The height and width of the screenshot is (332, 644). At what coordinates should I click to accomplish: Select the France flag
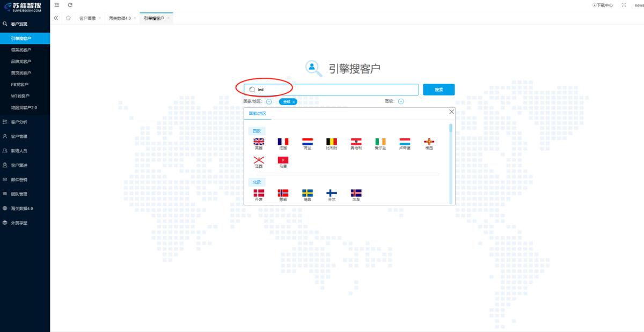click(283, 143)
